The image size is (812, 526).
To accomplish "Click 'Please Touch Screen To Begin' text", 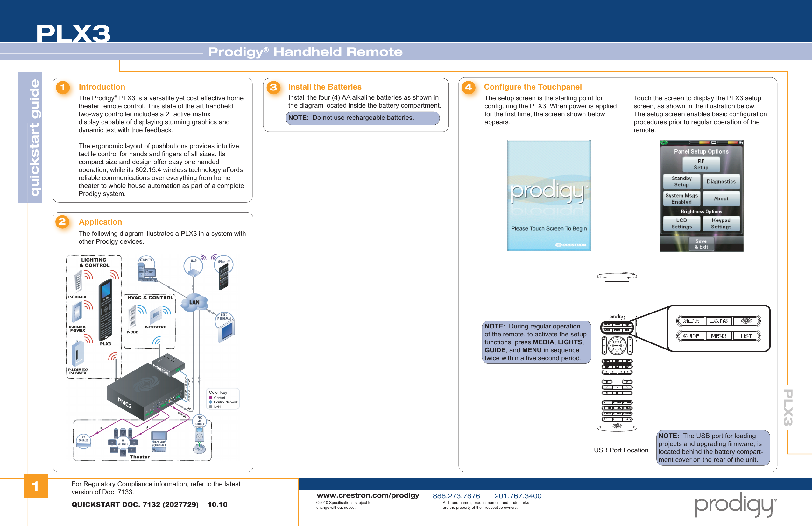I will pos(549,228).
